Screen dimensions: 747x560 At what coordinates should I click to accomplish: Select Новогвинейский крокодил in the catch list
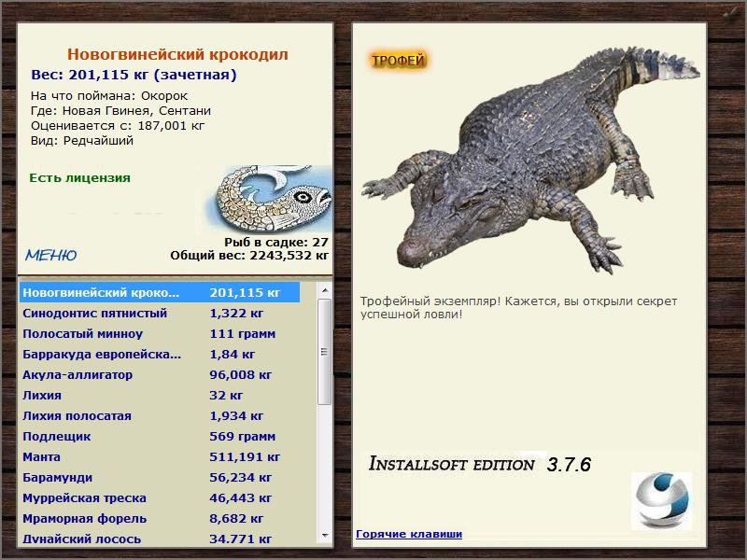pos(160,292)
